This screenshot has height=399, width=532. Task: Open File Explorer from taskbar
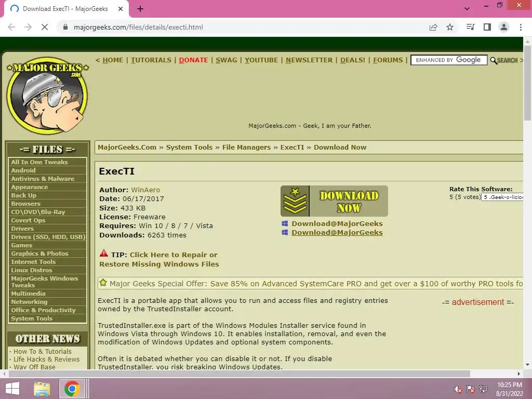coord(42,389)
